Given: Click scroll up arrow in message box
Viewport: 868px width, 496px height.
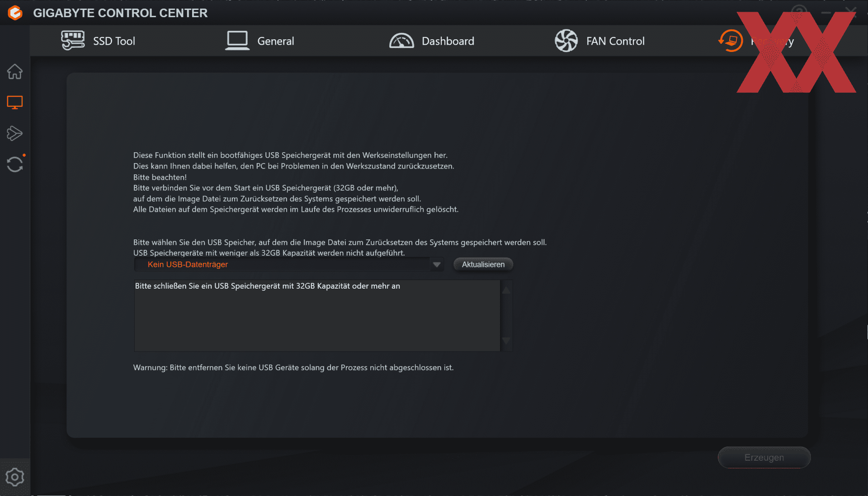Looking at the screenshot, I should click(x=506, y=290).
